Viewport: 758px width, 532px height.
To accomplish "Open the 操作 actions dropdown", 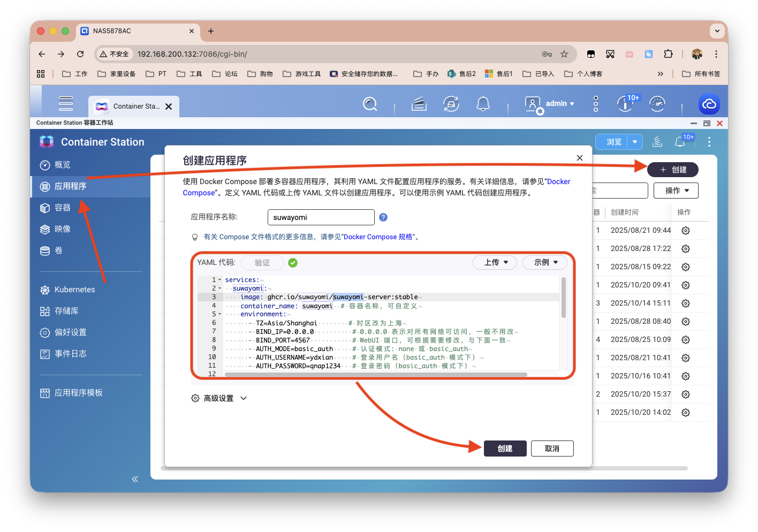I will (x=676, y=191).
